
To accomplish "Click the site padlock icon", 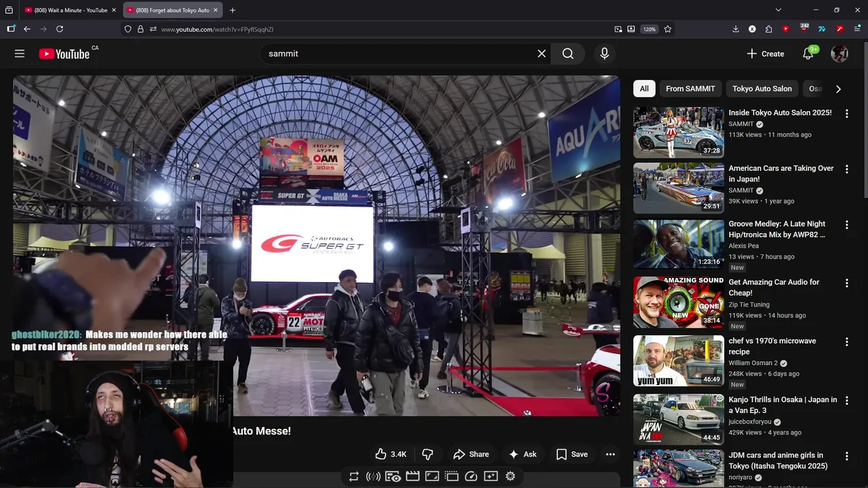I will click(x=140, y=29).
